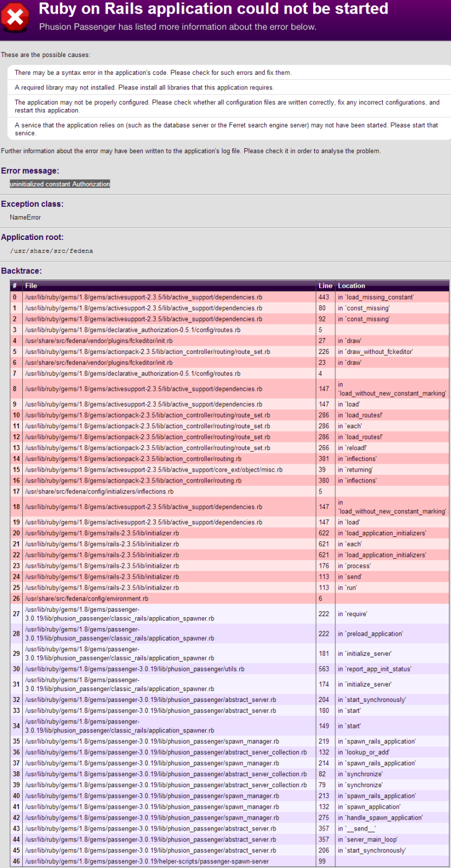Viewport: 451px width, 868px height.
Task: Click line number 443
Action: click(324, 297)
